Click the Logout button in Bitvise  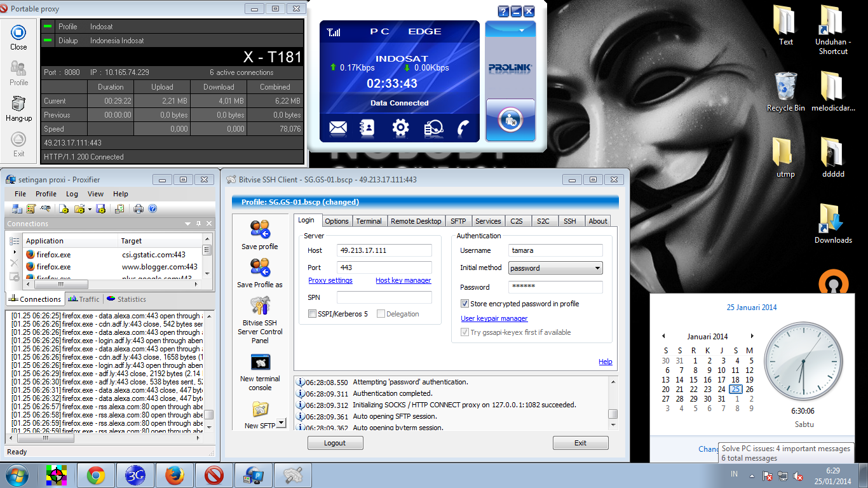pyautogui.click(x=335, y=443)
